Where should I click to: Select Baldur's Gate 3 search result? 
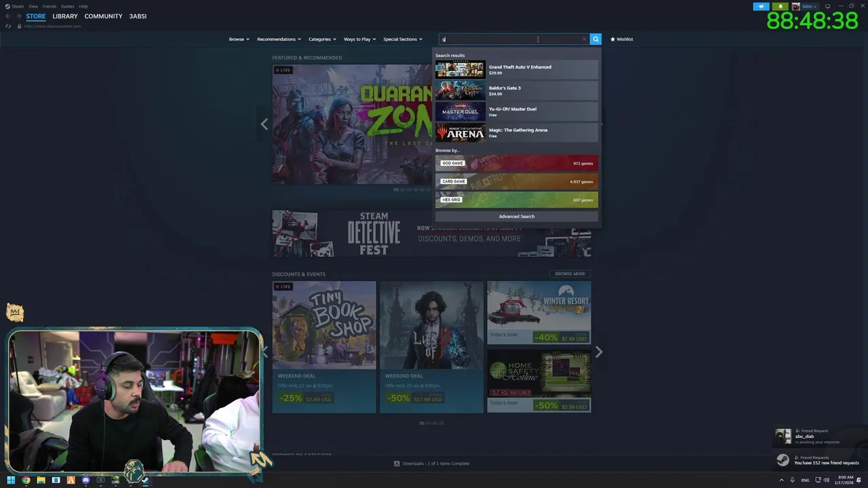[x=517, y=90]
